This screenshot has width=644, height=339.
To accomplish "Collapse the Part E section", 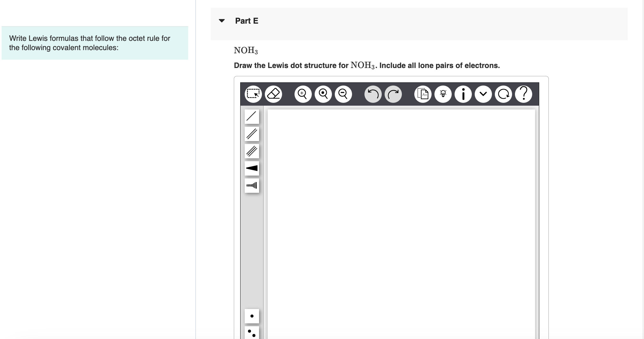I will pyautogui.click(x=222, y=21).
